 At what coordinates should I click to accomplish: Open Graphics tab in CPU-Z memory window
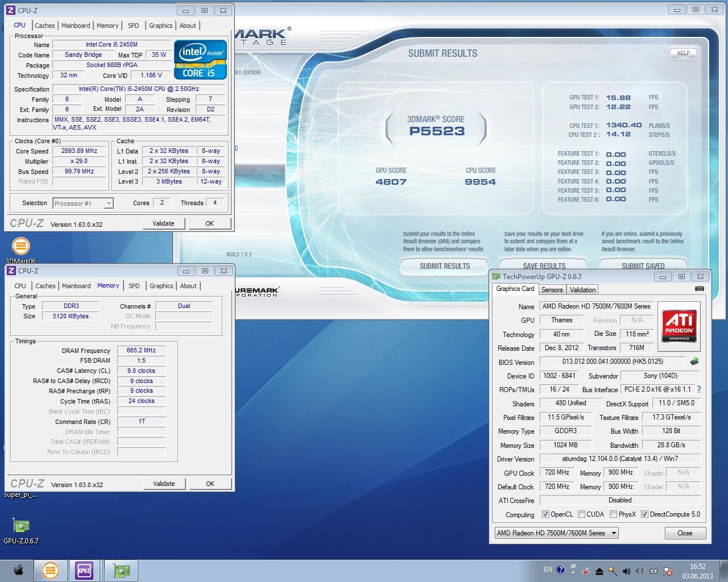pos(162,286)
